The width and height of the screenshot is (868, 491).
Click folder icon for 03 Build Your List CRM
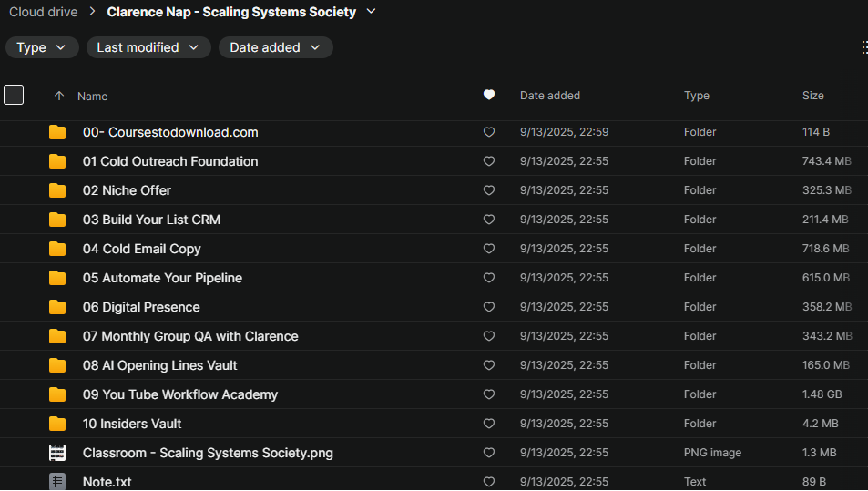click(57, 220)
